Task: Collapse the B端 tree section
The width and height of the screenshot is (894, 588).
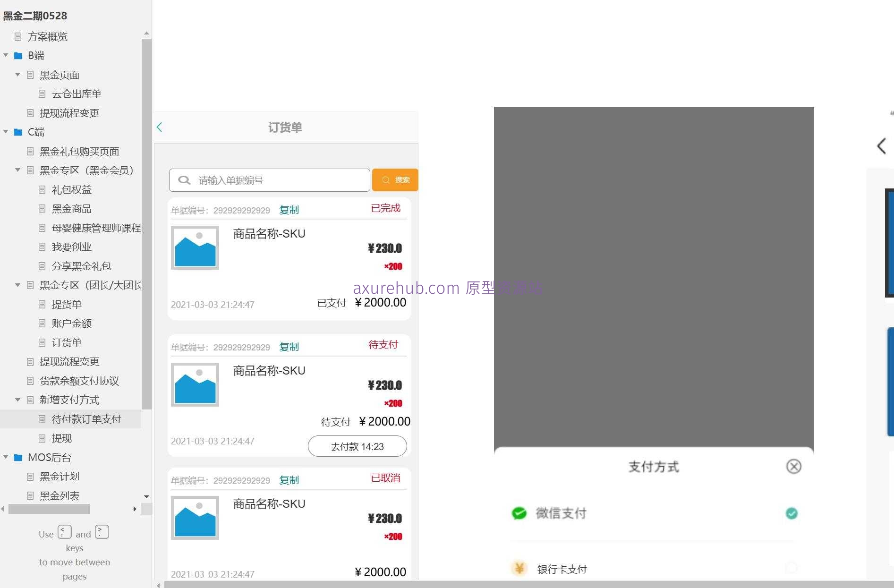Action: 6,55
